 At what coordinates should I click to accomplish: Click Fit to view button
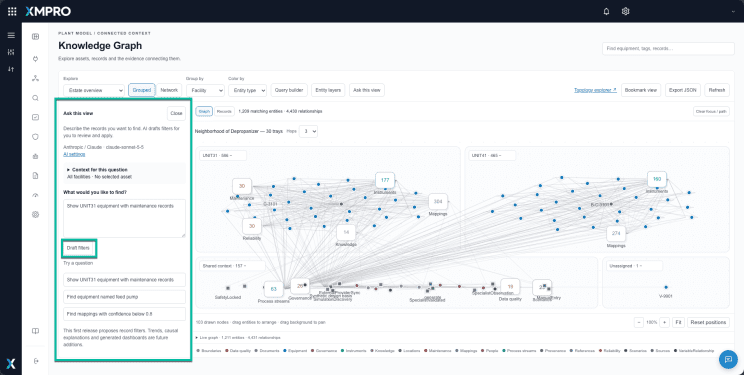(x=679, y=322)
